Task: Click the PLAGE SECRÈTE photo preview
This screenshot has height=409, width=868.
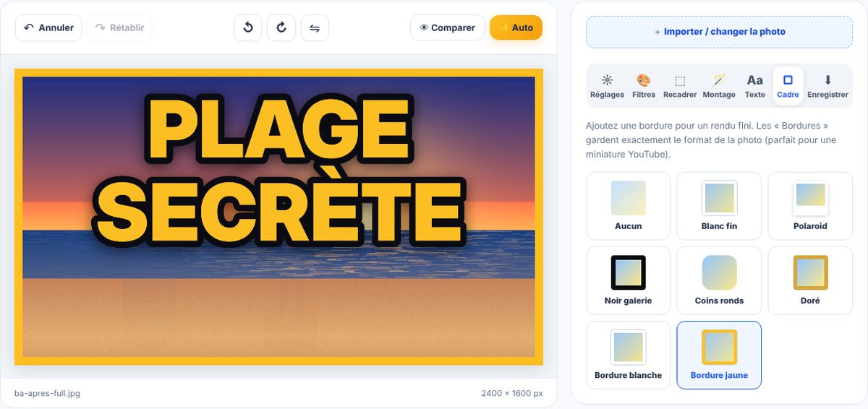Action: (x=278, y=217)
